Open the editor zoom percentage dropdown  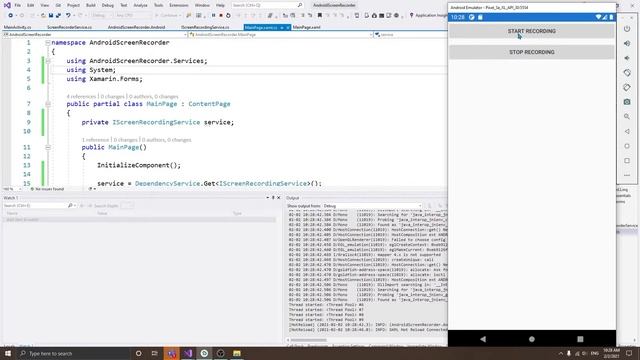12,189
